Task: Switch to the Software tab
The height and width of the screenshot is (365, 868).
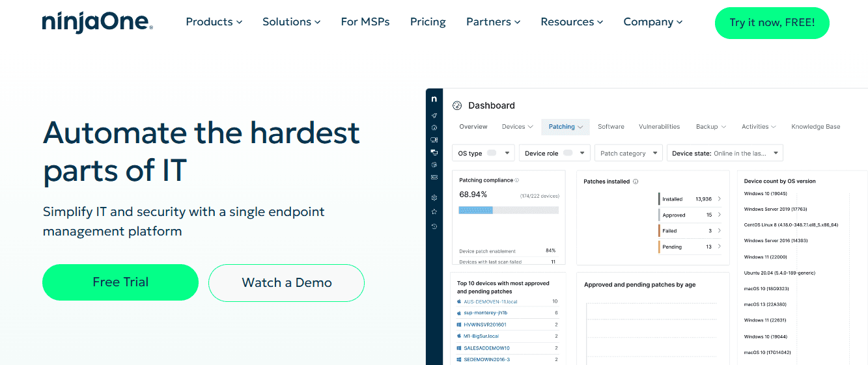Action: click(611, 127)
